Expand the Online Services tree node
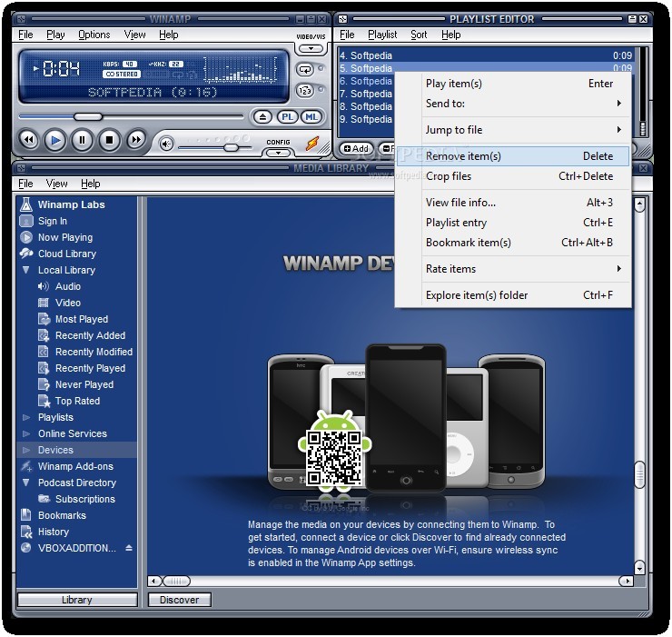 (26, 433)
